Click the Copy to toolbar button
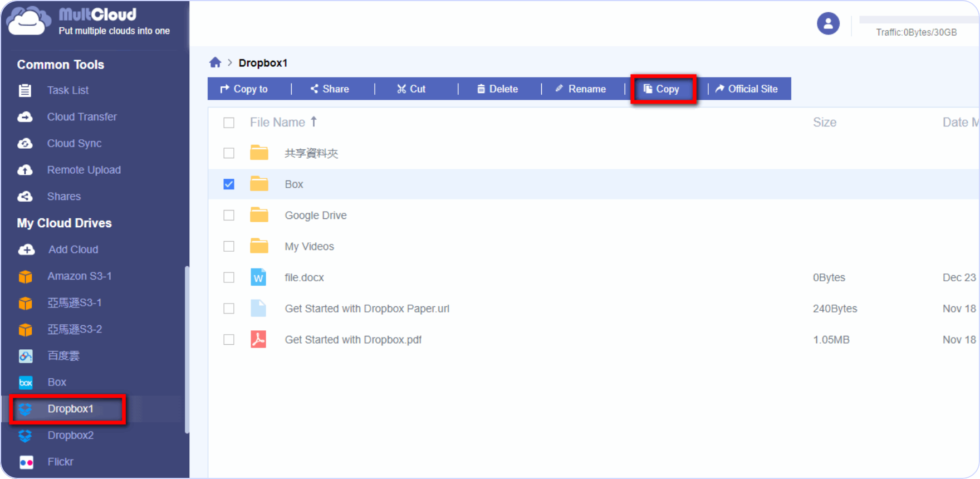 [244, 89]
